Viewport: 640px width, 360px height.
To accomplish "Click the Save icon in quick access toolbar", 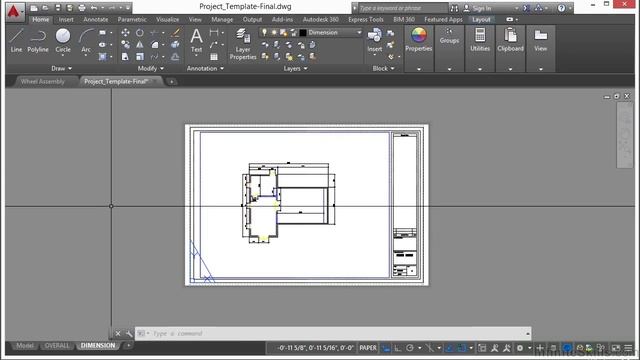I will click(58, 8).
